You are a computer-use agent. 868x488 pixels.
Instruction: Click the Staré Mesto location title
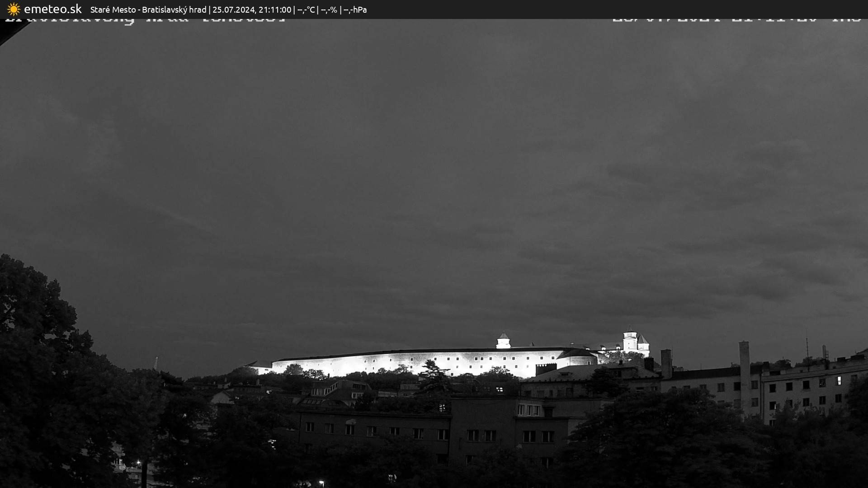(x=113, y=9)
